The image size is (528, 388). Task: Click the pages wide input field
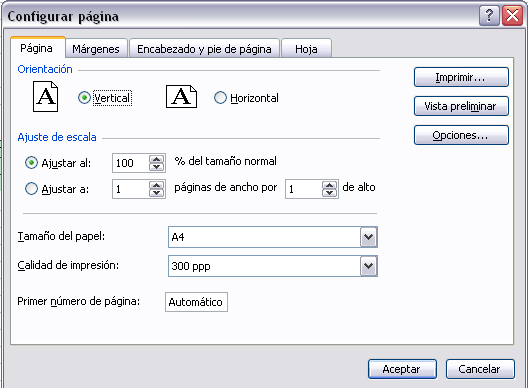coord(131,189)
